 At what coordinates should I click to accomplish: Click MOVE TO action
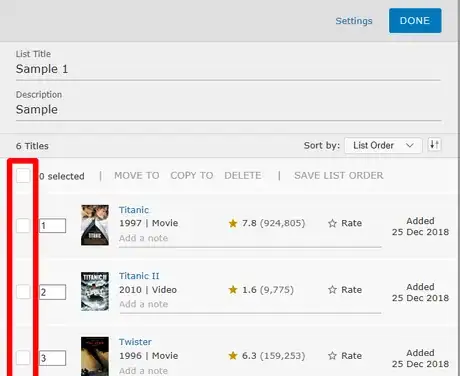[137, 175]
